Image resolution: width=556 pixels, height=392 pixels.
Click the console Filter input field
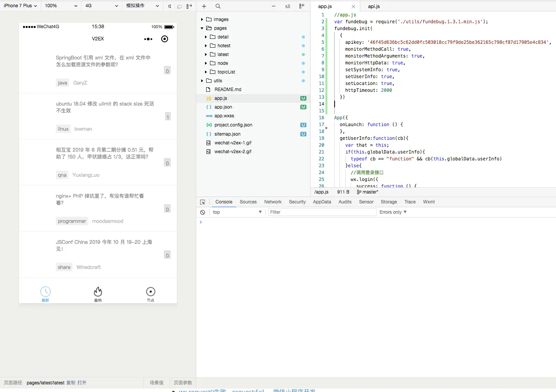[322, 212]
